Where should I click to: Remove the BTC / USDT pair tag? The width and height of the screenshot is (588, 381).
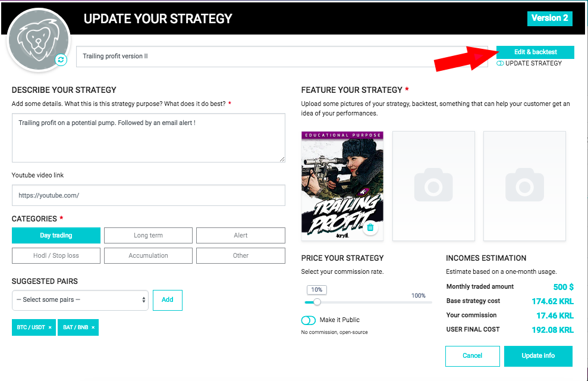click(50, 327)
